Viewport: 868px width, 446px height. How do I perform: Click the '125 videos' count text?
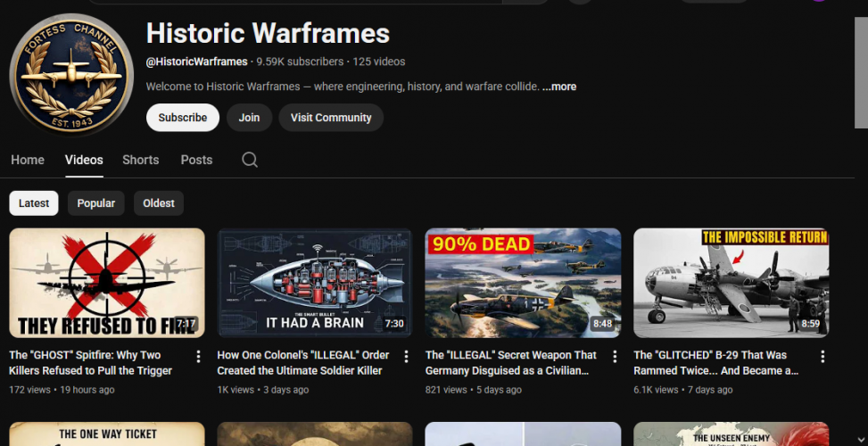[378, 62]
